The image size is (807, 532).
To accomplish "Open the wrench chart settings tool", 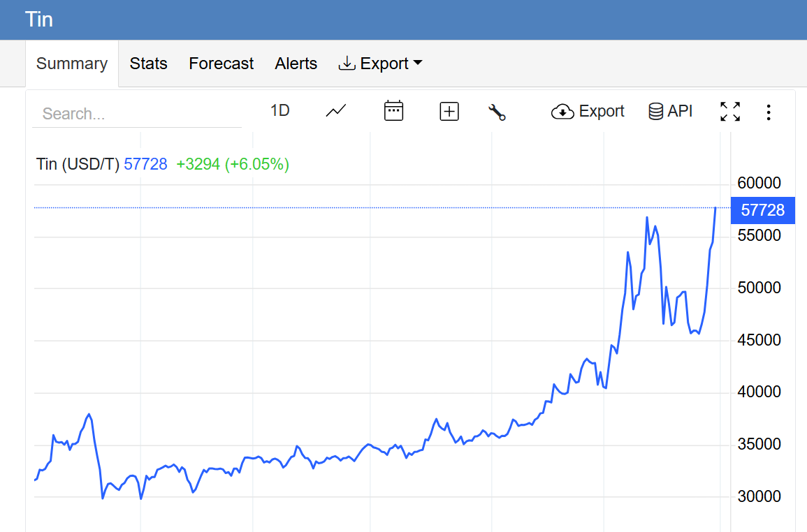I will tap(497, 112).
